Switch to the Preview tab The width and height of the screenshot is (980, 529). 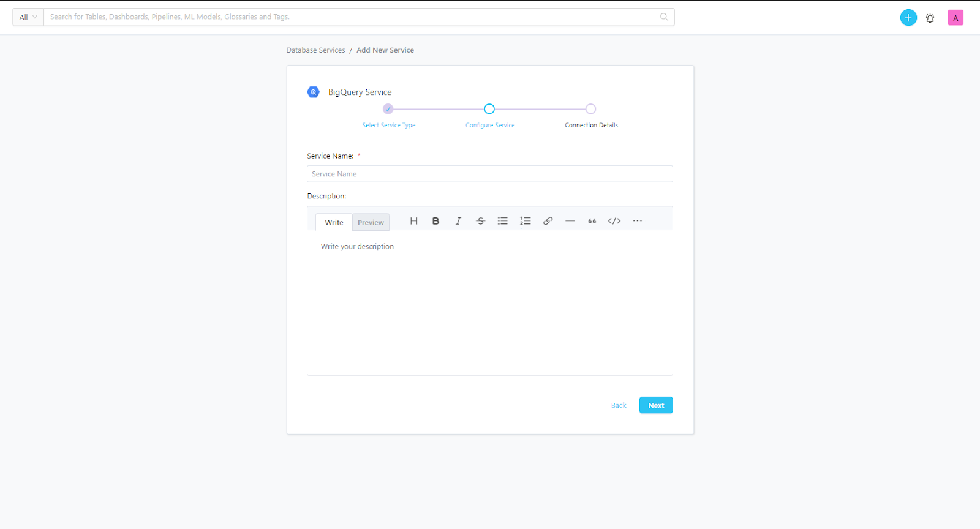371,223
